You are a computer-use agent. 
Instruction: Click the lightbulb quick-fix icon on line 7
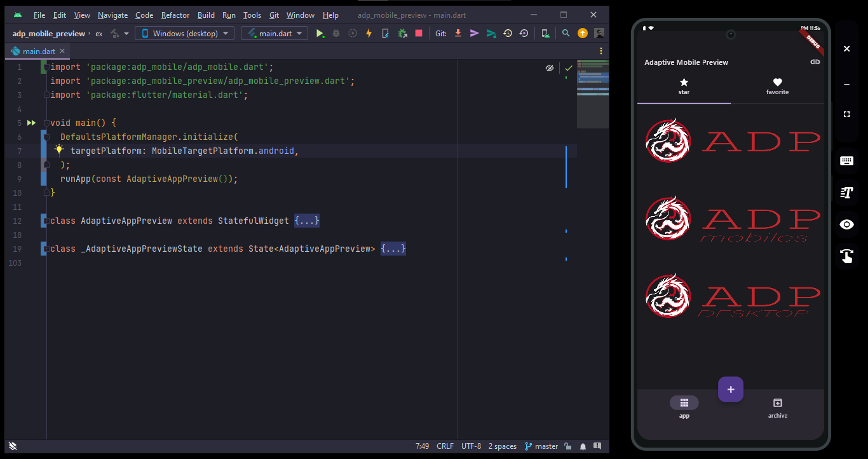pos(59,150)
